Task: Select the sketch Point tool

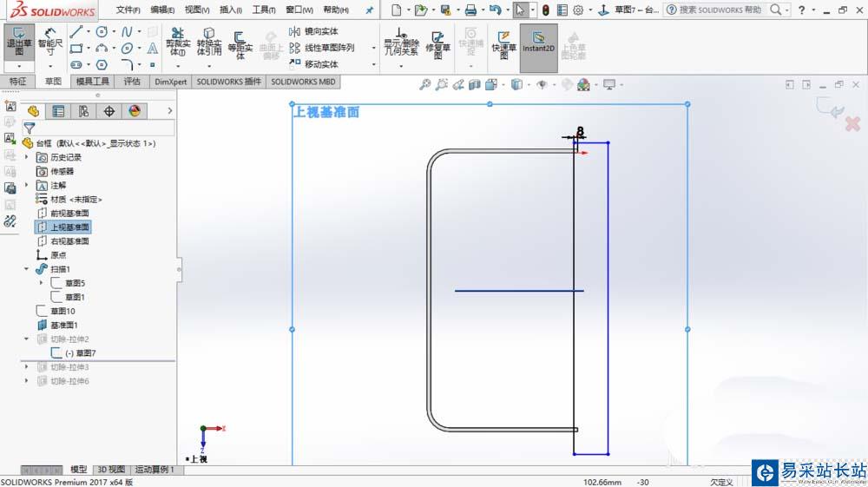Action: (x=152, y=65)
